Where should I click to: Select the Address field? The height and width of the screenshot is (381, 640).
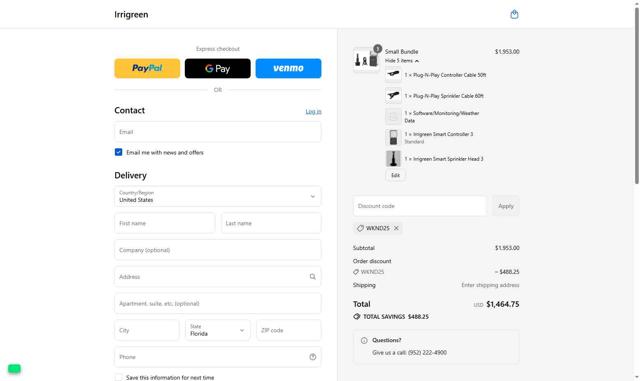click(x=218, y=277)
